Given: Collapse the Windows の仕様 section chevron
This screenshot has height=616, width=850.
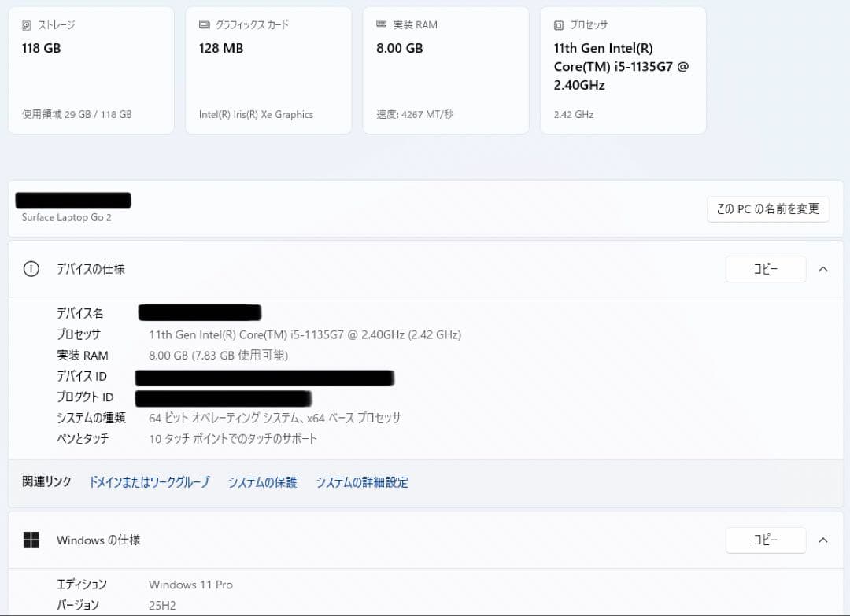Looking at the screenshot, I should [x=823, y=540].
